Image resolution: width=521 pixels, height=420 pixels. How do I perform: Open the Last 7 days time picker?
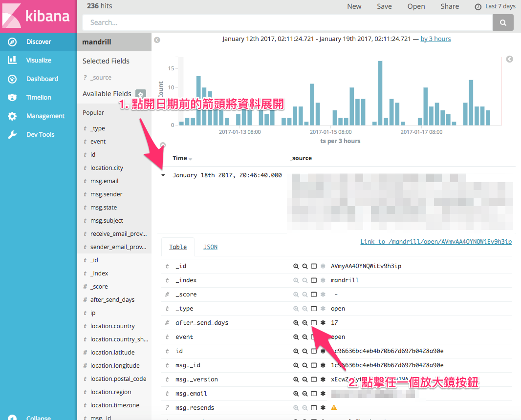495,6
